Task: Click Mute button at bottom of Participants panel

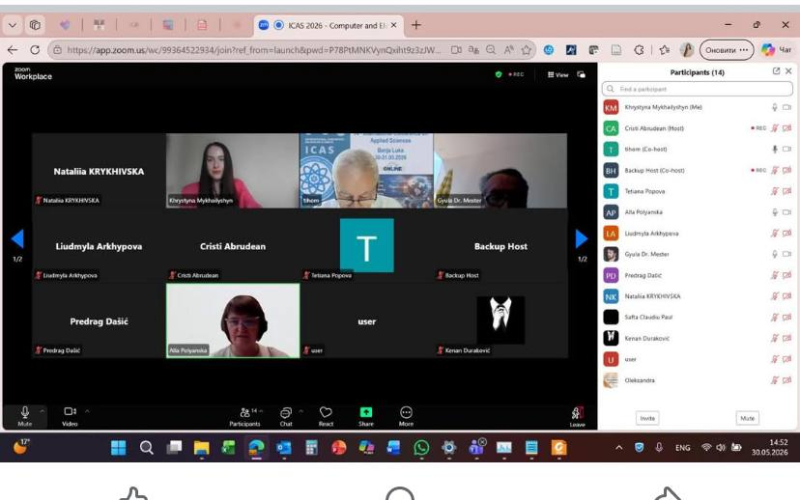Action: 747,418
